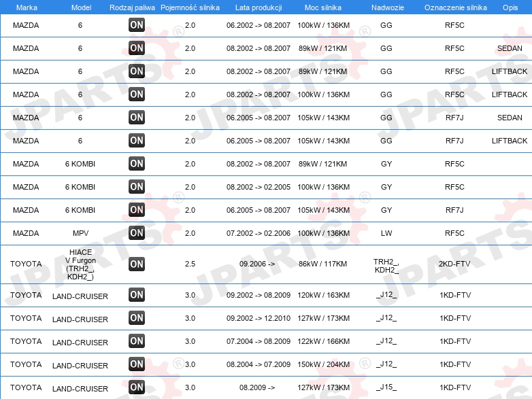Click ON icon in Mazda 6 100kW LIFTBACK row
Image resolution: width=532 pixels, height=399 pixels.
click(x=137, y=94)
